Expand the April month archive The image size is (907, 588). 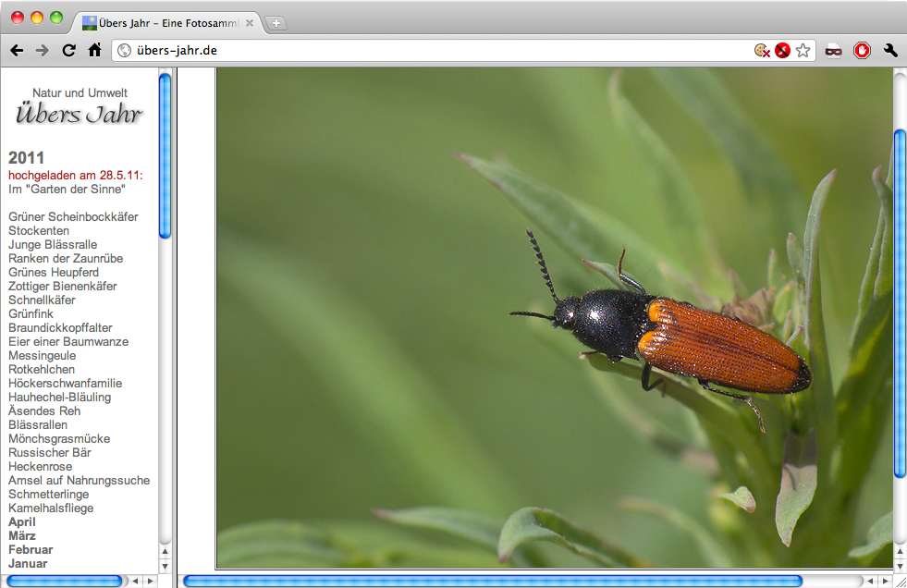coord(22,522)
